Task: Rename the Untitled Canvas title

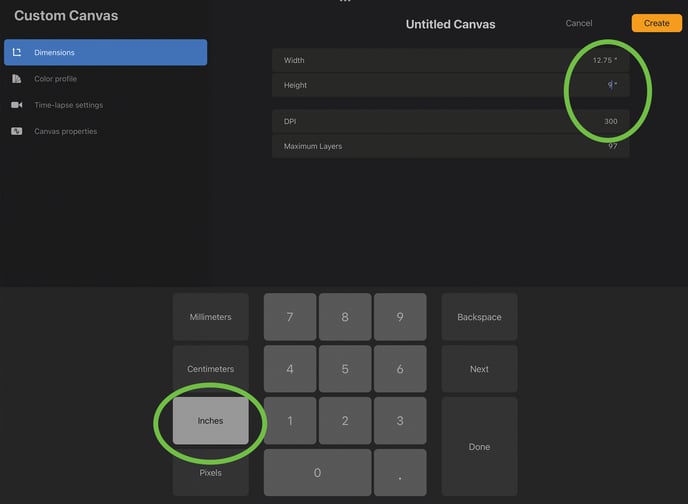Action: (x=450, y=24)
